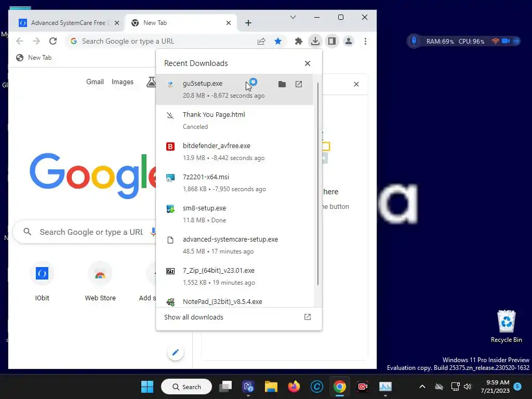The image size is (532, 399).
Task: Click the volume speaker tray icon
Action: (468, 387)
